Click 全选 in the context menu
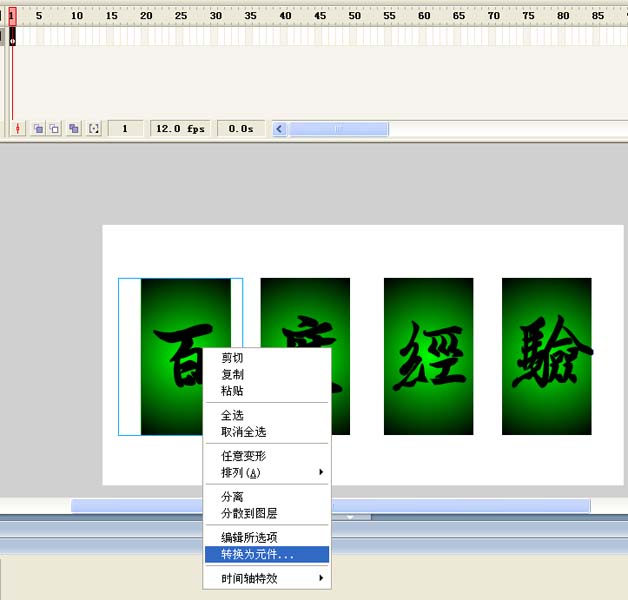Viewport: 628px width, 600px height. click(x=232, y=415)
